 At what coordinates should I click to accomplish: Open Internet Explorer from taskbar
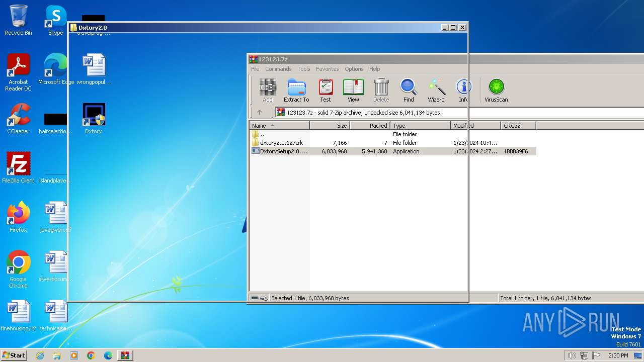pos(40,355)
